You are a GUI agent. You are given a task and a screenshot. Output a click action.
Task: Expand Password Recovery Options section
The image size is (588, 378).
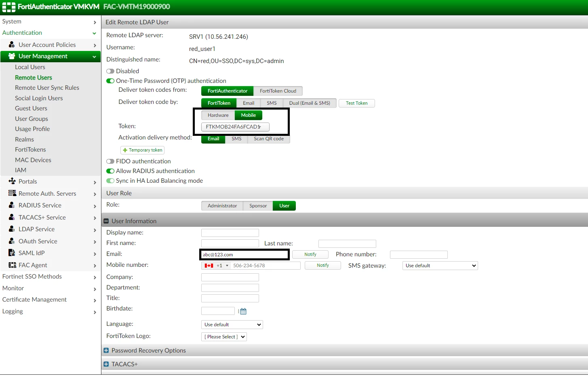pyautogui.click(x=106, y=351)
